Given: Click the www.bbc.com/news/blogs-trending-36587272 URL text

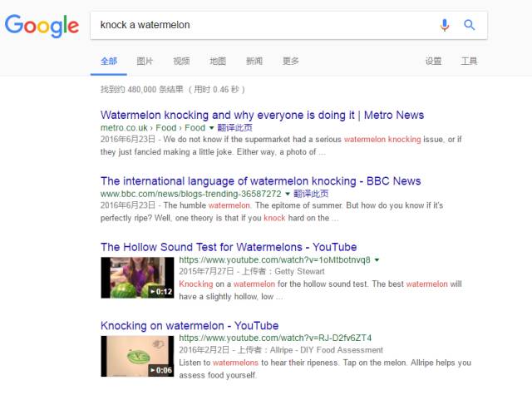Looking at the screenshot, I should pos(190,194).
